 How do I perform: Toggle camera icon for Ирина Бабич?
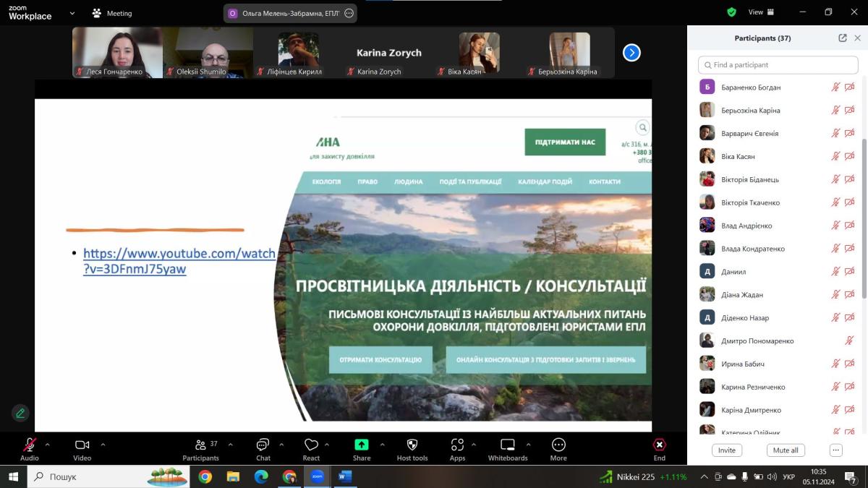pos(850,364)
